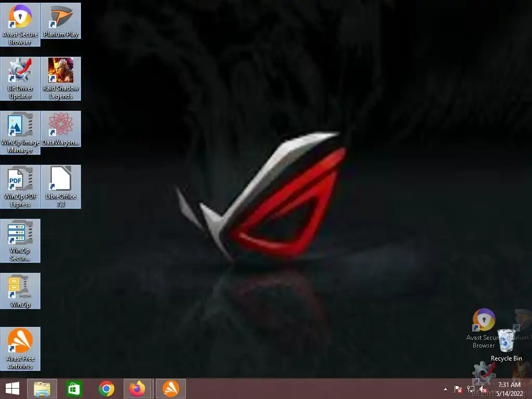Open the clock showing 7:31 AM

coord(510,389)
